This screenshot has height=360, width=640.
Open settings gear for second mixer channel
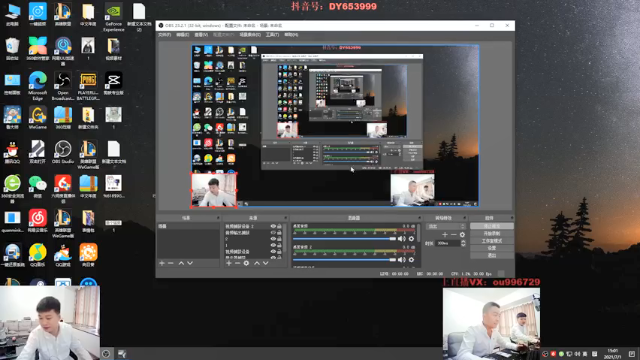pyautogui.click(x=411, y=260)
